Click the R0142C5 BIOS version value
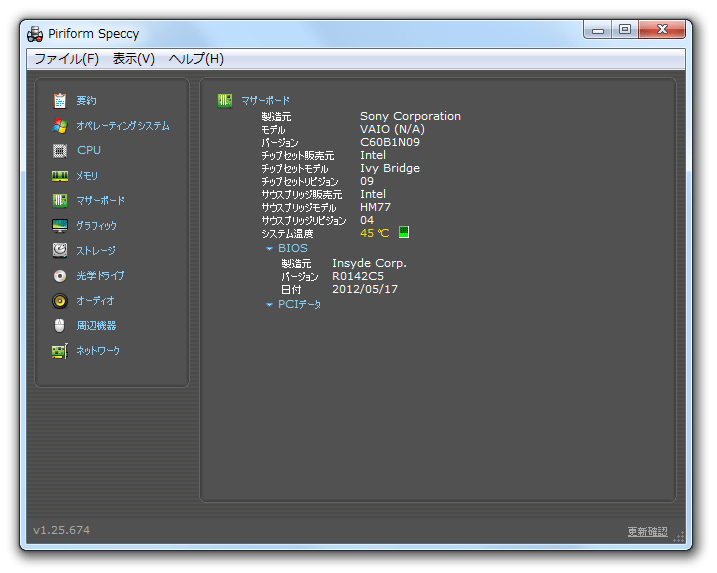The image size is (717, 573). coord(358,276)
